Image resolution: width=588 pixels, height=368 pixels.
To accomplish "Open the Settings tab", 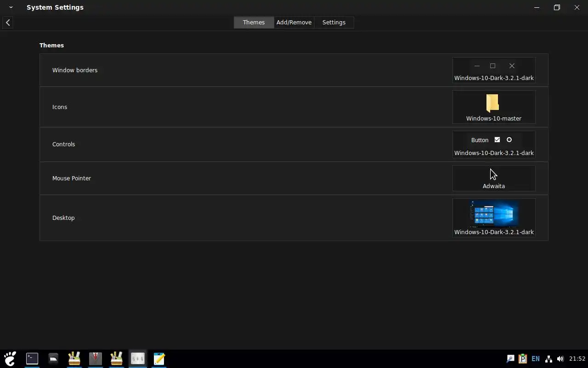I will pos(334,22).
